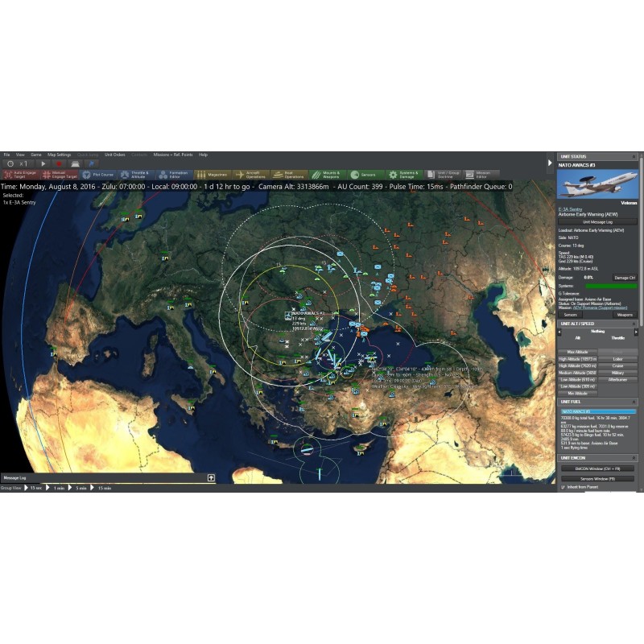Collapse the Unit Fuel panel
This screenshot has width=644, height=644.
635,402
